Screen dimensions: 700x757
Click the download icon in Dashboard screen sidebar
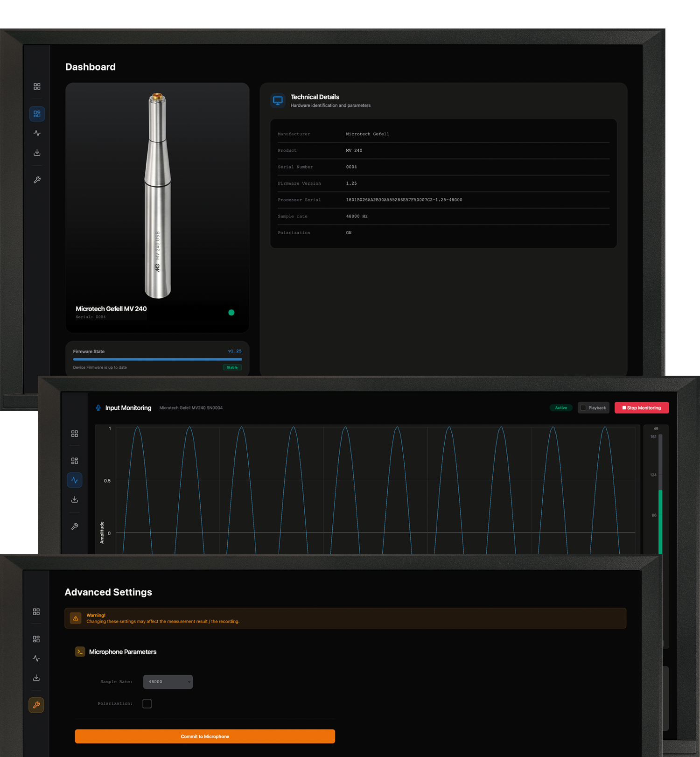37,153
